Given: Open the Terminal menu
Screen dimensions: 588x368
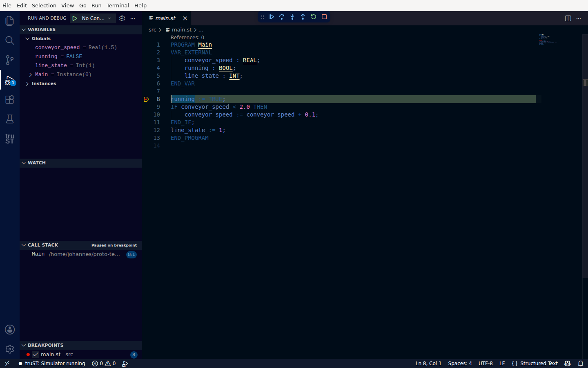Looking at the screenshot, I should coord(118,5).
